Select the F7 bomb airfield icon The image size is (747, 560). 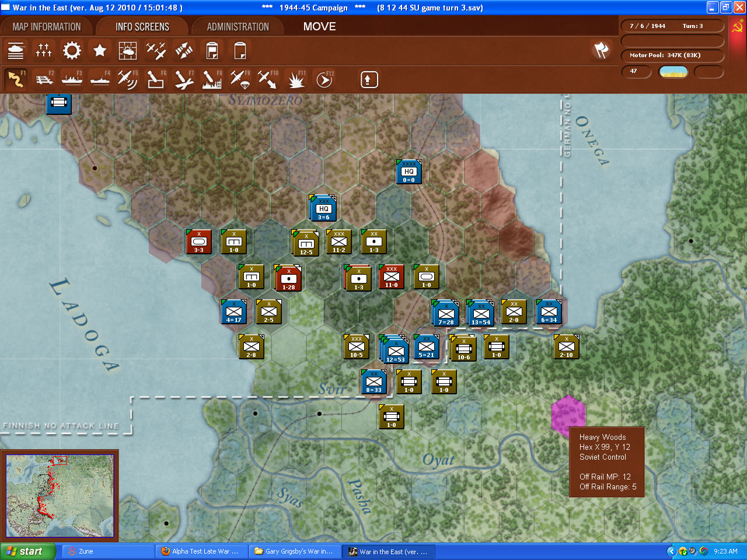pos(184,79)
